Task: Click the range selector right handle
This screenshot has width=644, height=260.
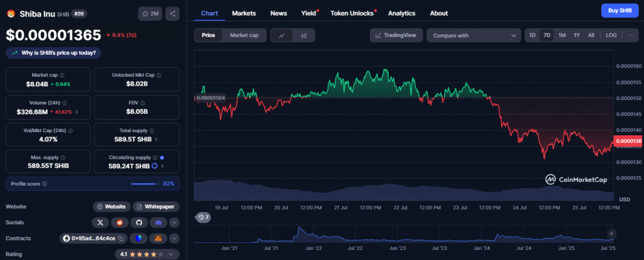Action: click(611, 234)
